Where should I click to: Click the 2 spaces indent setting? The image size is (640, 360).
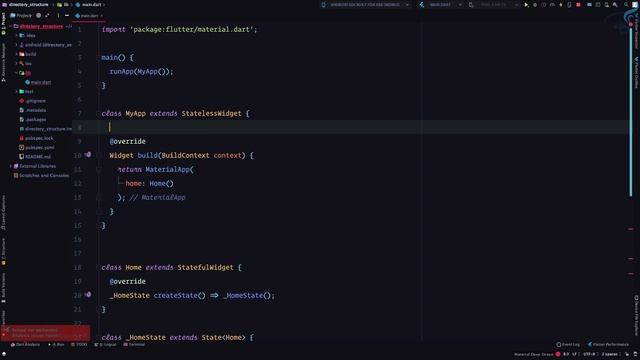click(609, 354)
